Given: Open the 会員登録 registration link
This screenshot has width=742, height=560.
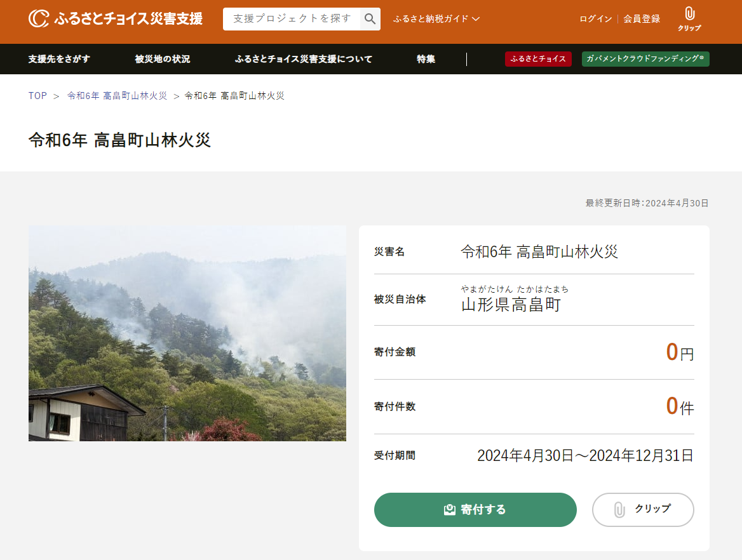Looking at the screenshot, I should point(641,19).
